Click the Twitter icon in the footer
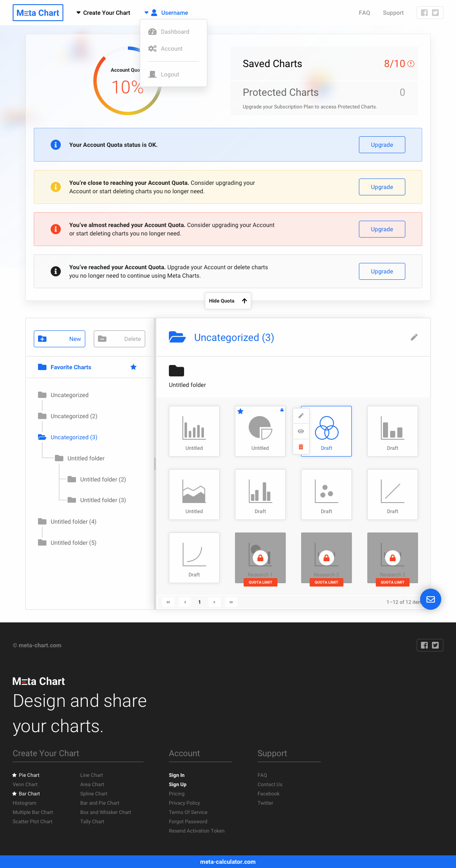Screen dimensions: 456x868 pyautogui.click(x=435, y=645)
